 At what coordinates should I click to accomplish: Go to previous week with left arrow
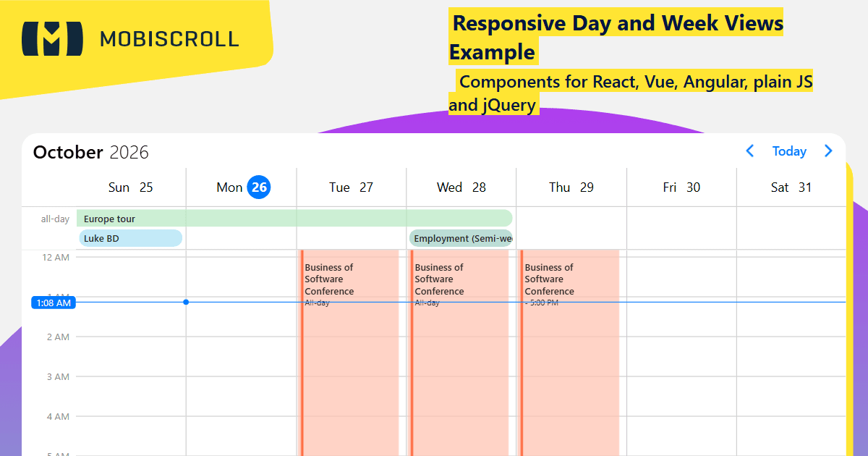click(750, 151)
